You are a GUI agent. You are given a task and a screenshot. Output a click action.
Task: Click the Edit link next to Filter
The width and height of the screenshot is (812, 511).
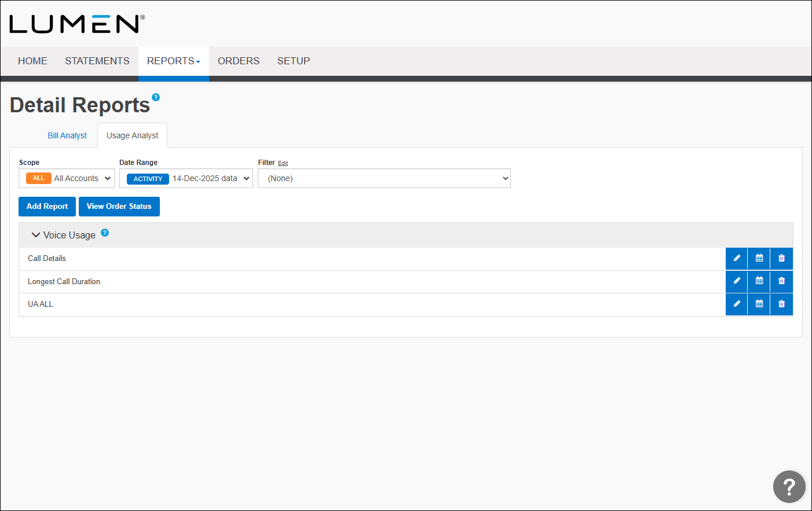tap(283, 163)
